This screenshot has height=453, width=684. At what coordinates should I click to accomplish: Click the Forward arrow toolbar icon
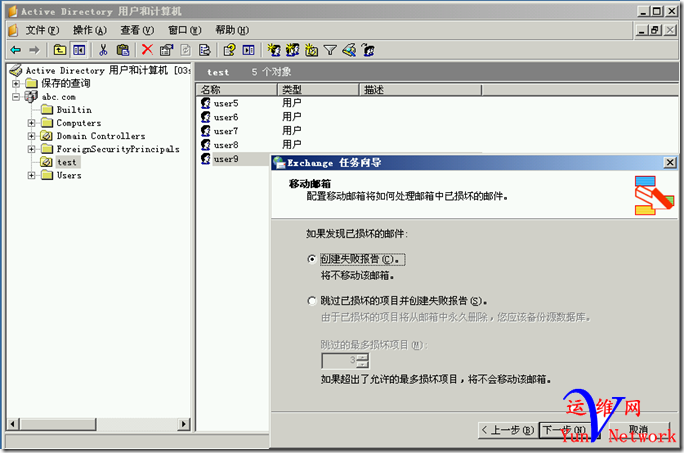34,50
